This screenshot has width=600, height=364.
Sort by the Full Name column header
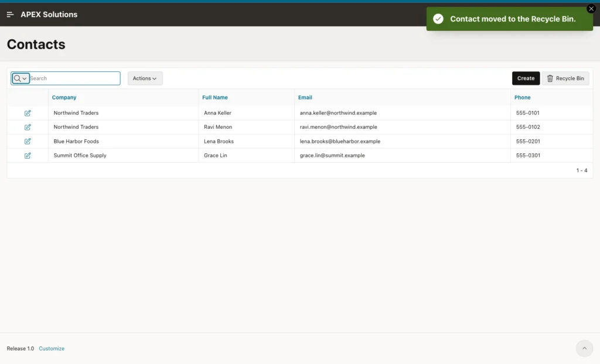click(214, 98)
